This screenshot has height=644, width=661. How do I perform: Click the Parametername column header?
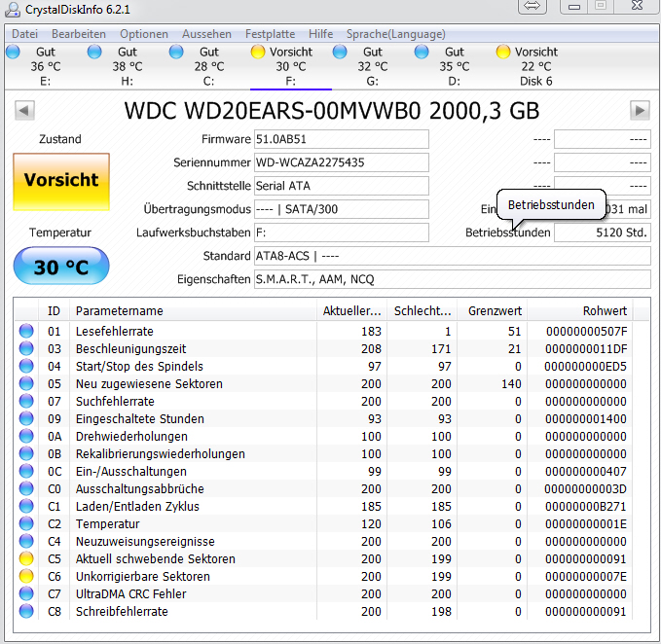click(x=193, y=311)
